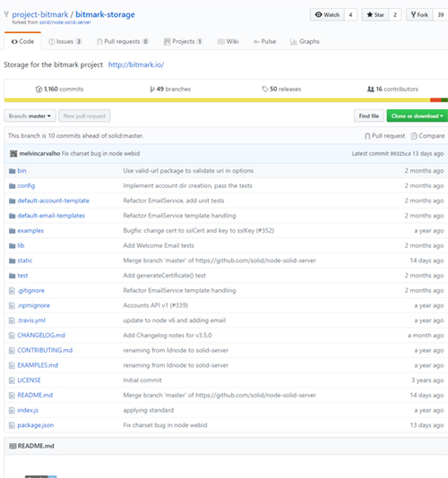Open the Wiki tab
This screenshot has height=478, width=448.
point(228,41)
